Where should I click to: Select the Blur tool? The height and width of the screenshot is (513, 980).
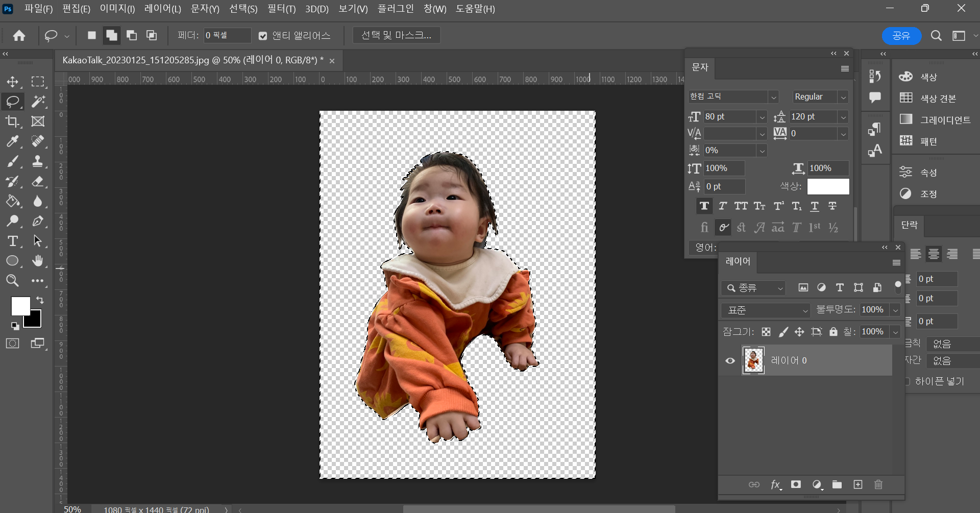[38, 201]
